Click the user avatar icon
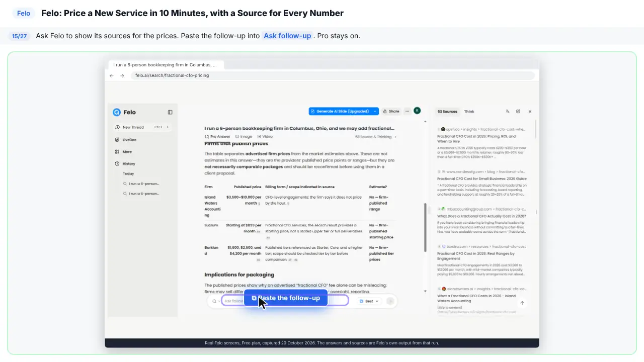The height and width of the screenshot is (362, 644). (x=417, y=111)
